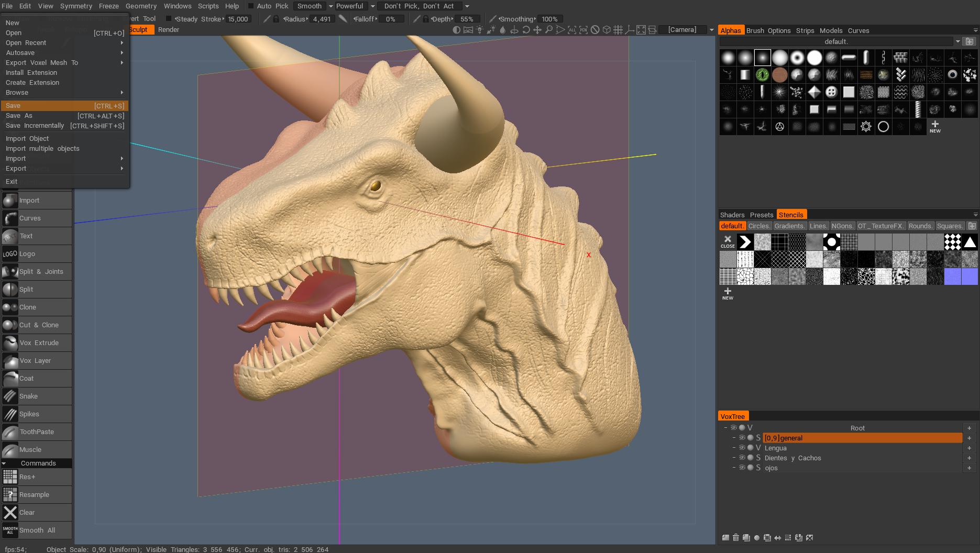Image resolution: width=980 pixels, height=553 pixels.
Task: Select the Logo tool
Action: pos(36,254)
